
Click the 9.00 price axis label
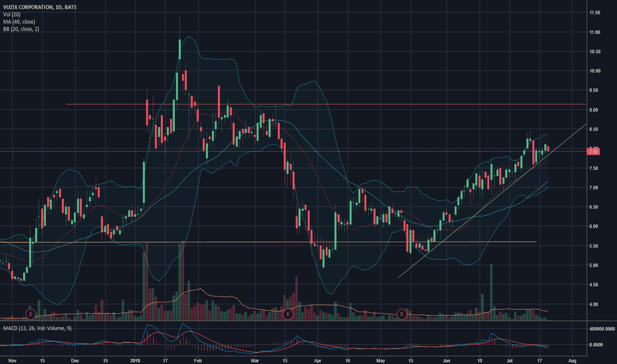593,110
